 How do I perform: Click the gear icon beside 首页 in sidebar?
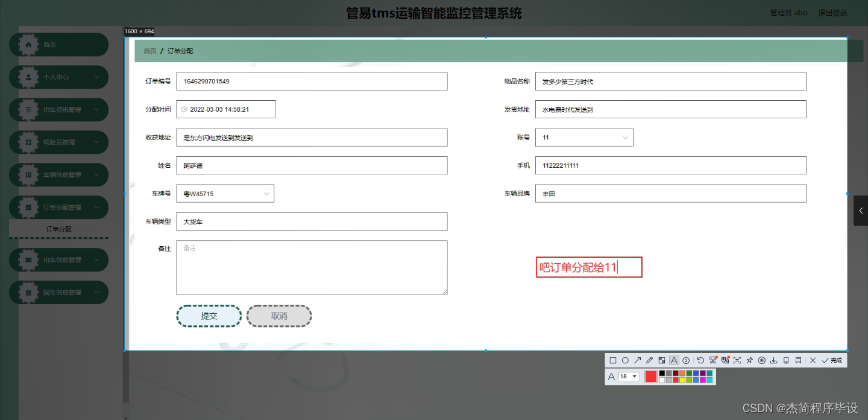(x=28, y=45)
